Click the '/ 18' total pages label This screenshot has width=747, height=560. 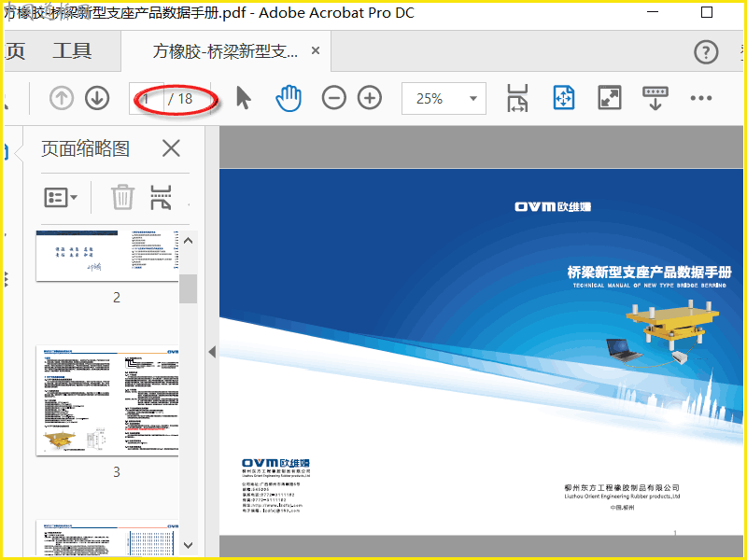coord(180,99)
